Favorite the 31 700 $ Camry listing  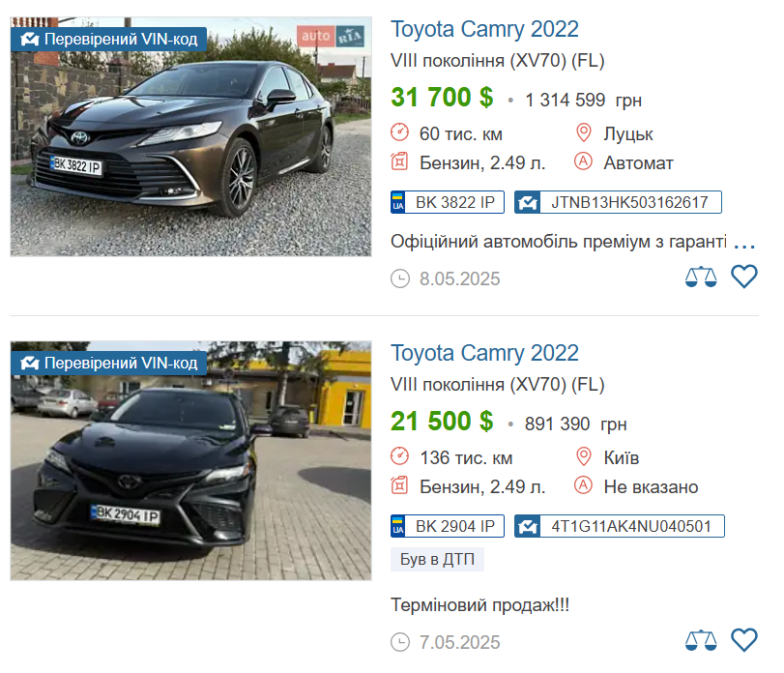coord(743,278)
